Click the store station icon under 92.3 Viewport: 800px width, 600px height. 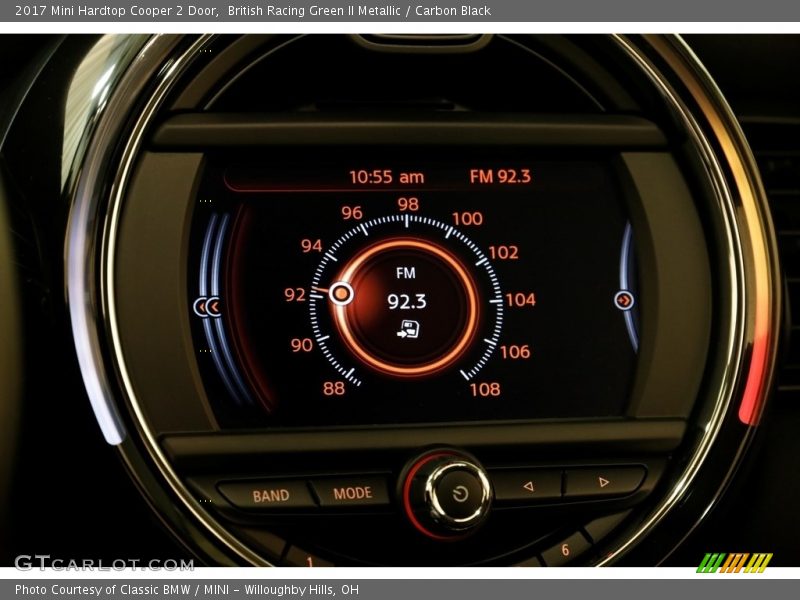408,329
